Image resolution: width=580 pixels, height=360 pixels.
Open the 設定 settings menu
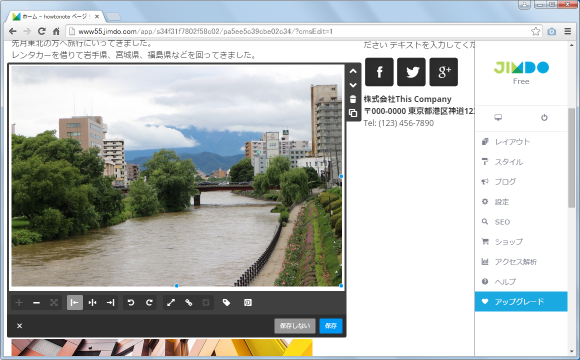[521, 202]
